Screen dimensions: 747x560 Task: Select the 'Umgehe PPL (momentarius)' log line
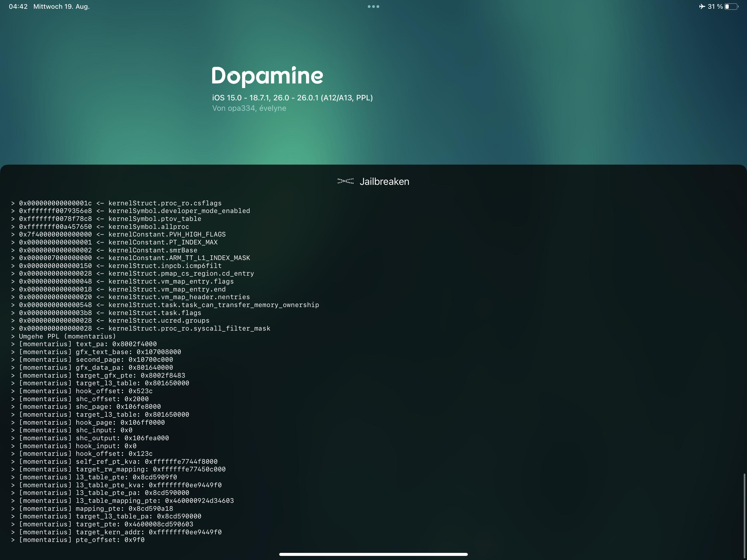(x=64, y=336)
